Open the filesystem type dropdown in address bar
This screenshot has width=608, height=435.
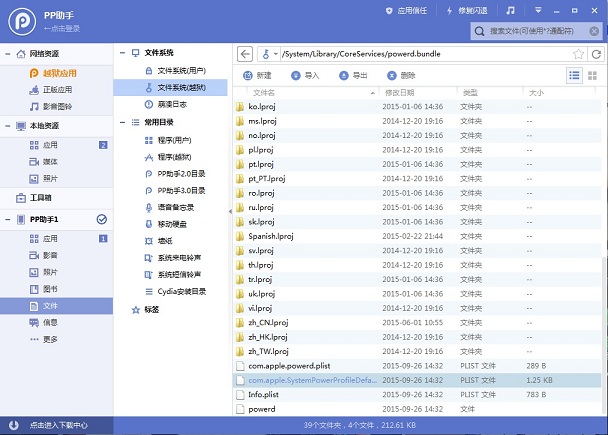coord(269,53)
